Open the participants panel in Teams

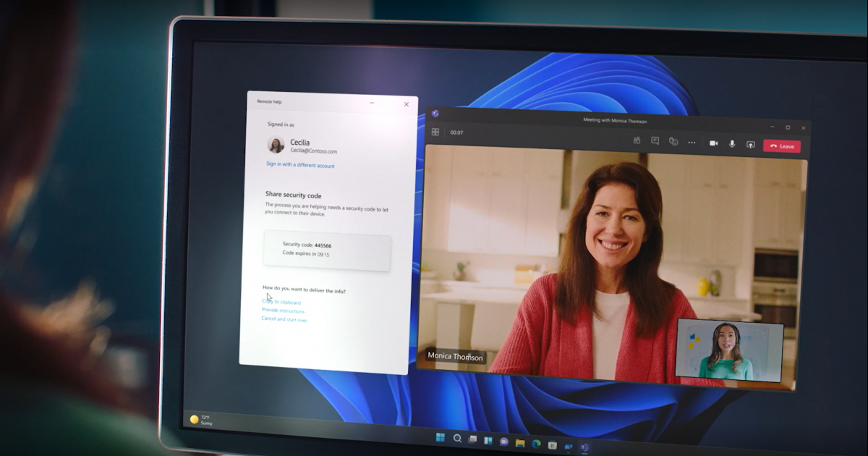click(x=637, y=141)
